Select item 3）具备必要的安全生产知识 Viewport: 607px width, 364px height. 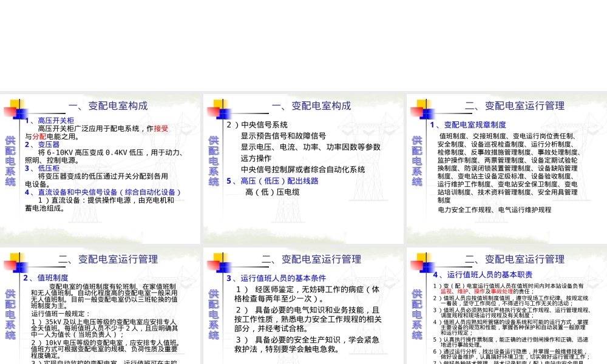pos(307,344)
